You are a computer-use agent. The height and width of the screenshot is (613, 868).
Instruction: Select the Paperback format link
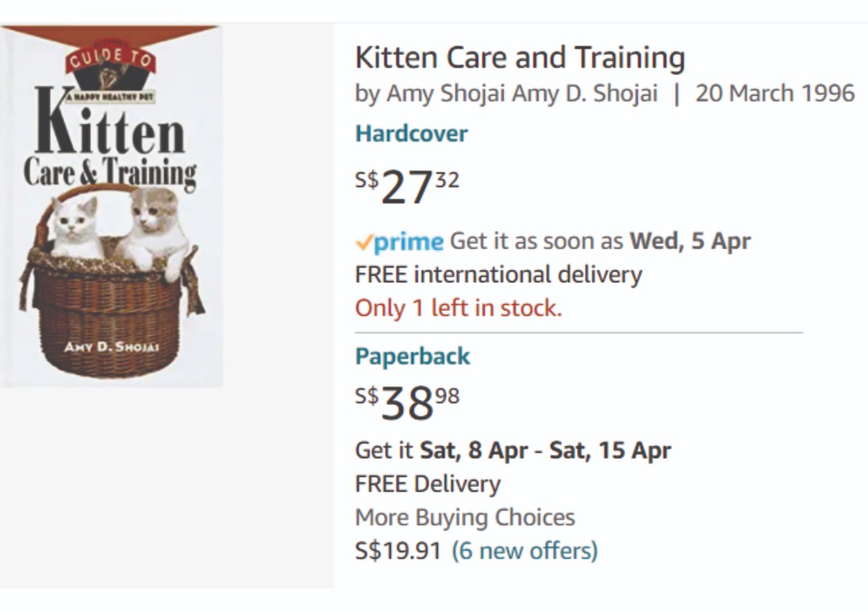point(412,356)
